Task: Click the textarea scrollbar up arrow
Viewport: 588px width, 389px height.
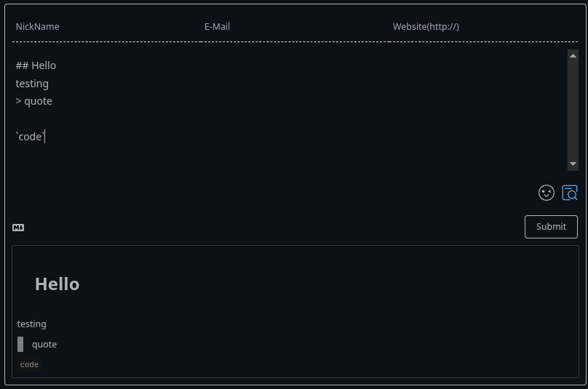Action: 573,56
